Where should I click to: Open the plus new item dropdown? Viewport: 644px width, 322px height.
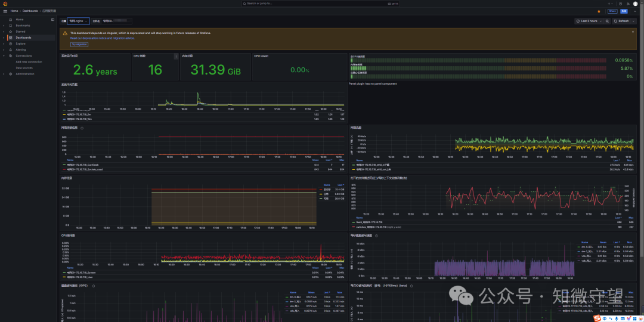tap(611, 4)
